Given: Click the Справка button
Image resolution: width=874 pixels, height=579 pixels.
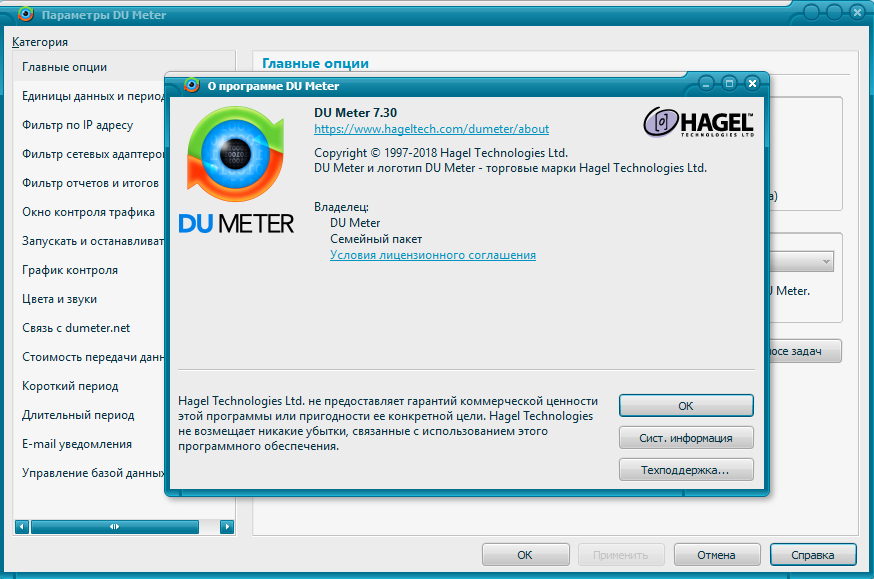Looking at the screenshot, I should click(813, 555).
